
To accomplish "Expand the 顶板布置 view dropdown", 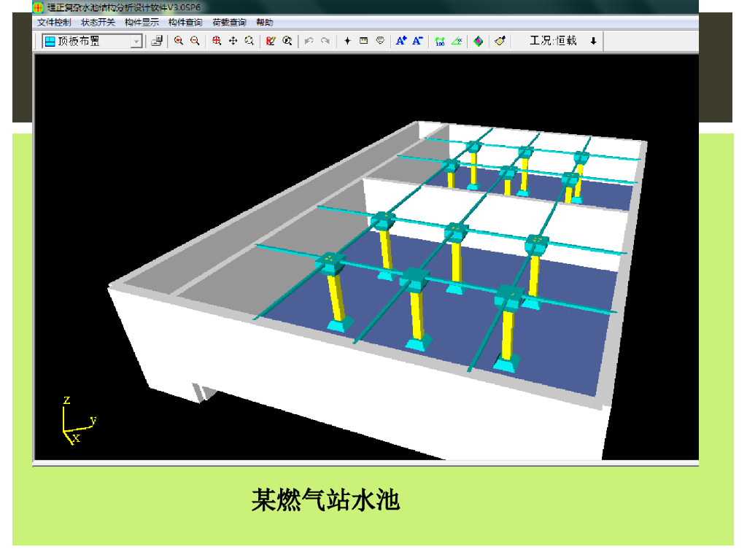I will click(92, 42).
